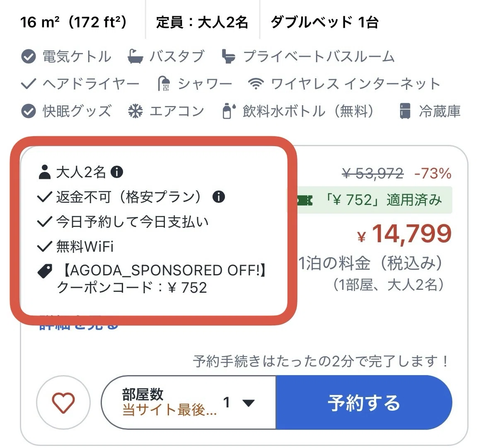488x448 pixels.
Task: Click the ヘアドライヤー checkmark
Action: pos(28,84)
